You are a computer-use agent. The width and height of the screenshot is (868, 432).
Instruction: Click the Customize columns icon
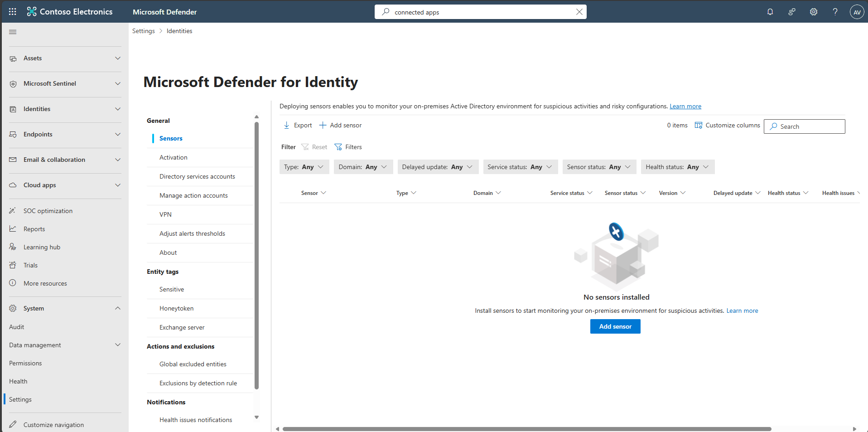(x=699, y=125)
